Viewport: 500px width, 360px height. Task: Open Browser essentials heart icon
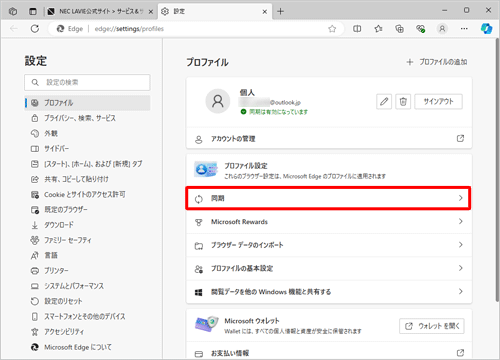421,29
